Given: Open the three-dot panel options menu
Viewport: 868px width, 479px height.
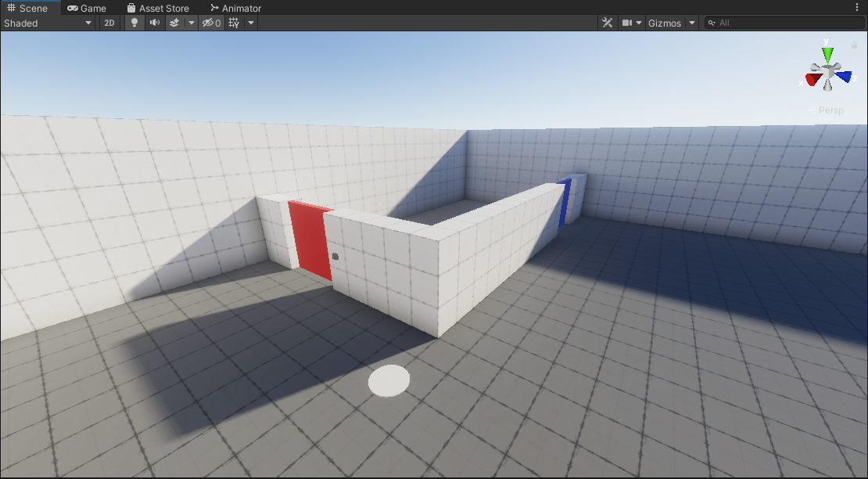Looking at the screenshot, I should 857,8.
